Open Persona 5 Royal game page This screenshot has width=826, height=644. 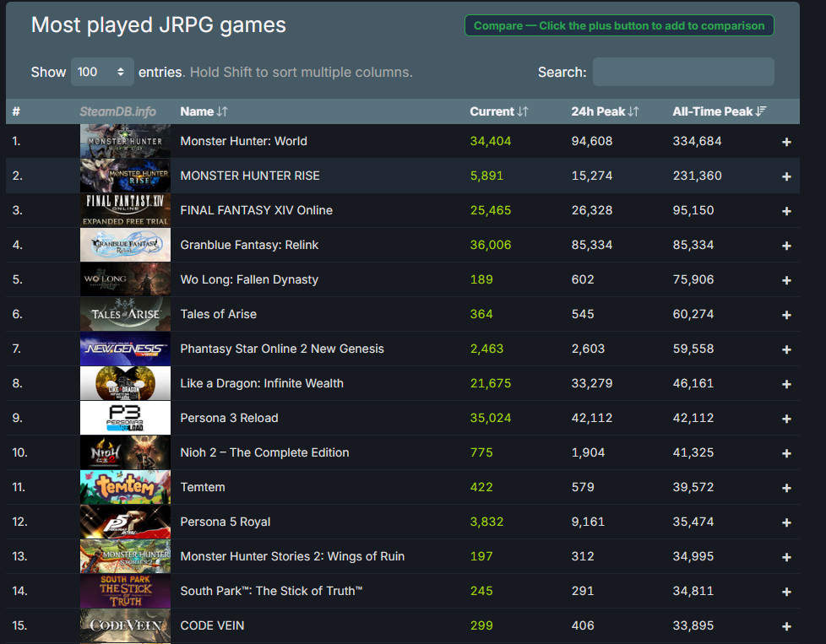(x=226, y=522)
